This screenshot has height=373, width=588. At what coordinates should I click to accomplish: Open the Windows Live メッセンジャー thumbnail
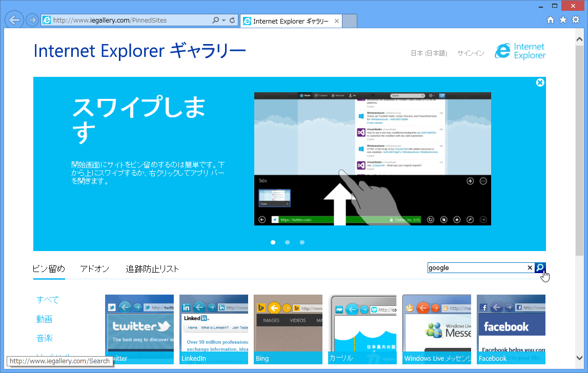coord(437,329)
